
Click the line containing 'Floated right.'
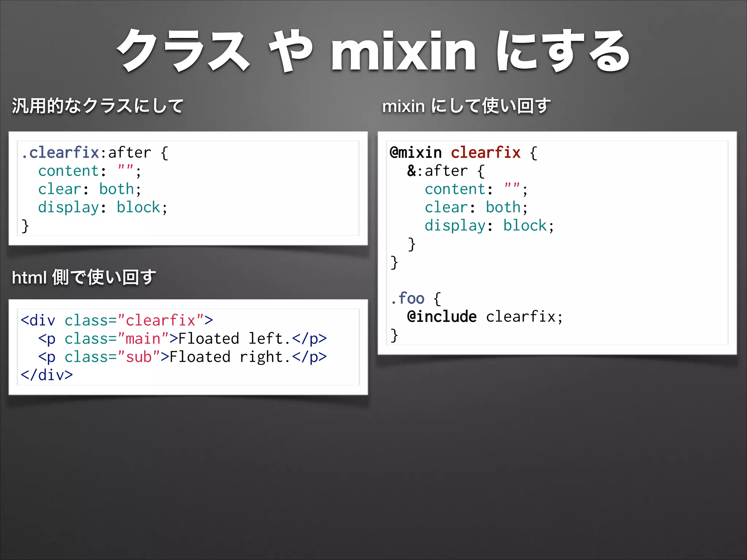(x=182, y=357)
